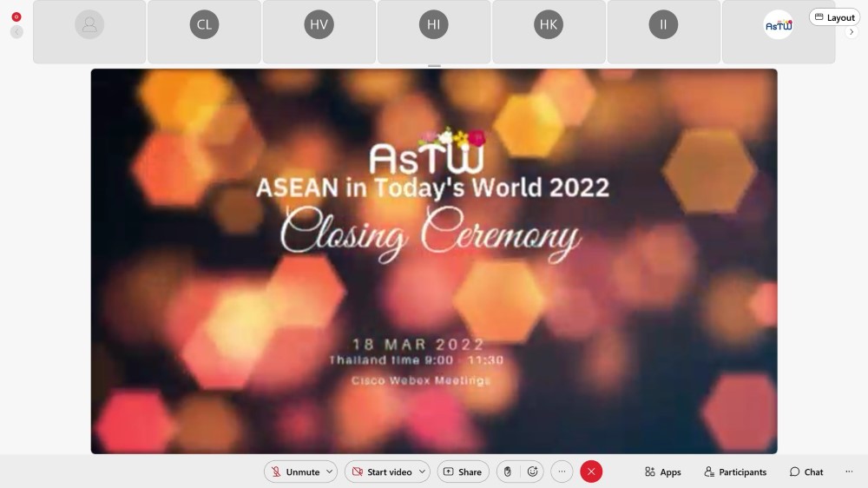Open more options ellipsis in control bar
868x488 pixels.
pos(562,472)
